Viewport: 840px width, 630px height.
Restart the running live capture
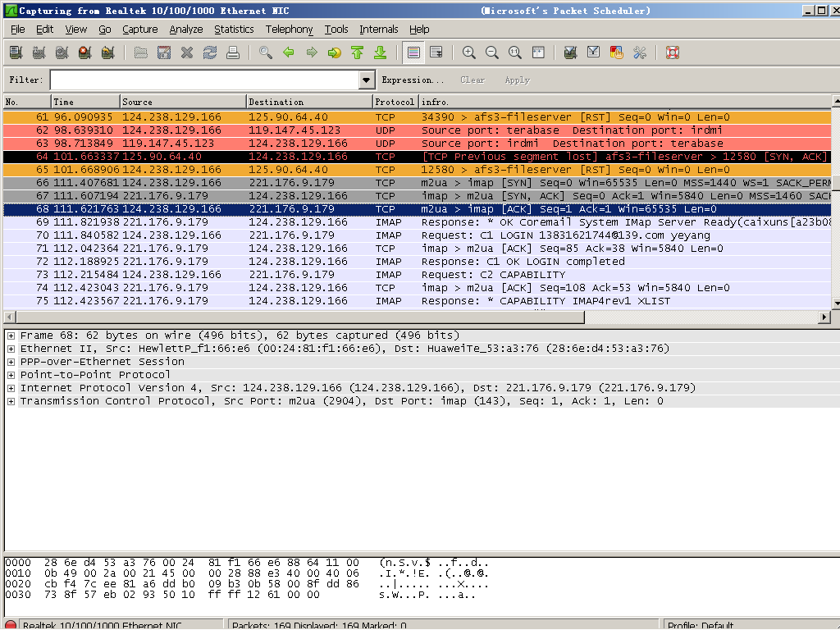click(x=107, y=52)
